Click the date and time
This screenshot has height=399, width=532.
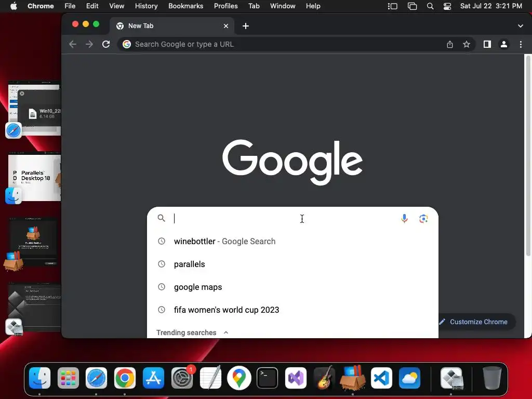coord(491,6)
